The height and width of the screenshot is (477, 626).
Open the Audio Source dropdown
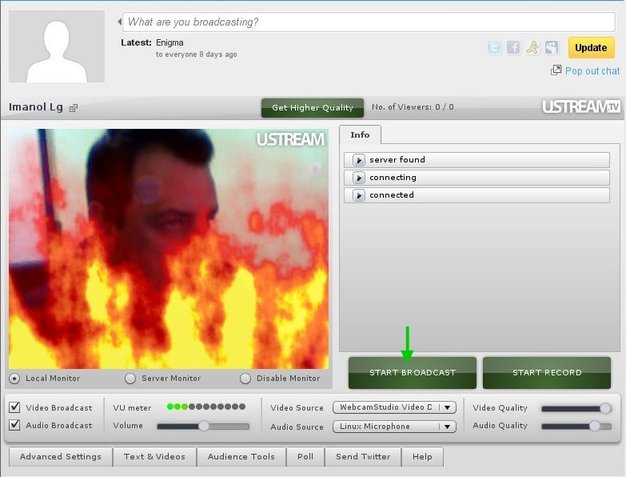point(394,426)
